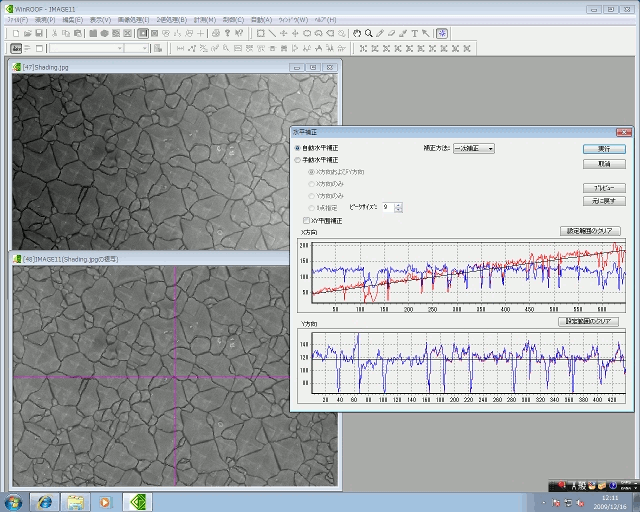The width and height of the screenshot is (640, 512).
Task: Select the magnifier zoom tool
Action: (x=369, y=33)
